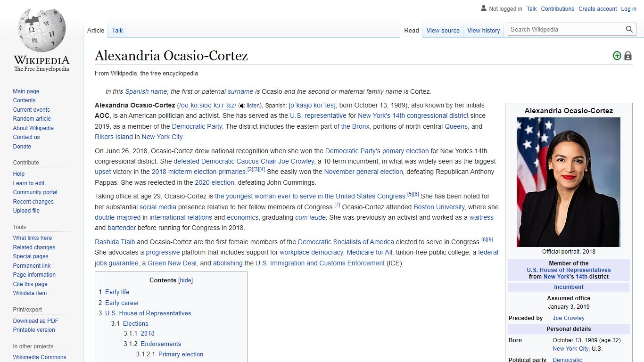Image resolution: width=644 pixels, height=362 pixels.
Task: Open Special pages
Action: [31, 256]
